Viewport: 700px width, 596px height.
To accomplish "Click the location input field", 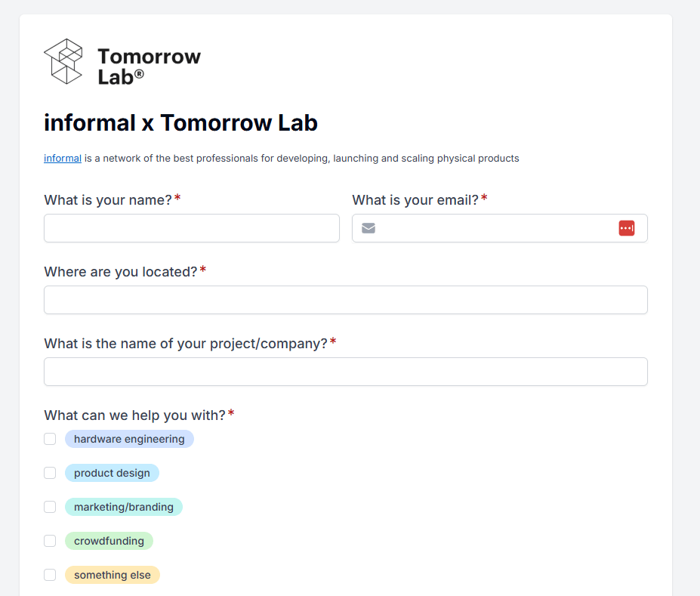I will coord(346,300).
